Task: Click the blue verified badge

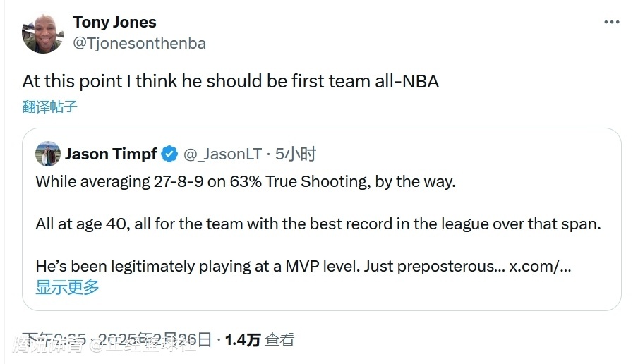Action: [x=170, y=154]
